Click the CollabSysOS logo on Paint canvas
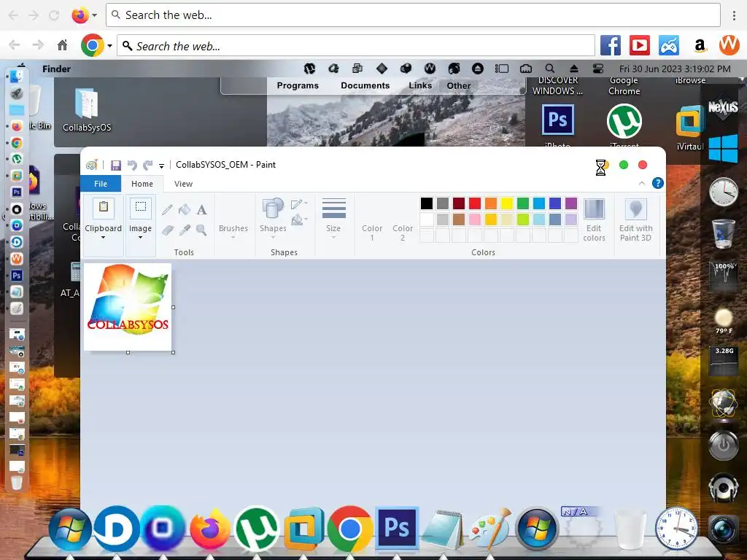Viewport: 747px width, 560px height. [x=128, y=307]
